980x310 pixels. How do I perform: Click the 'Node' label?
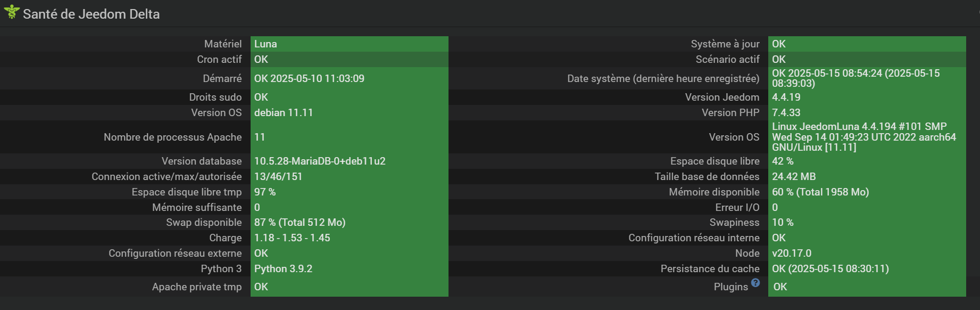click(748, 253)
